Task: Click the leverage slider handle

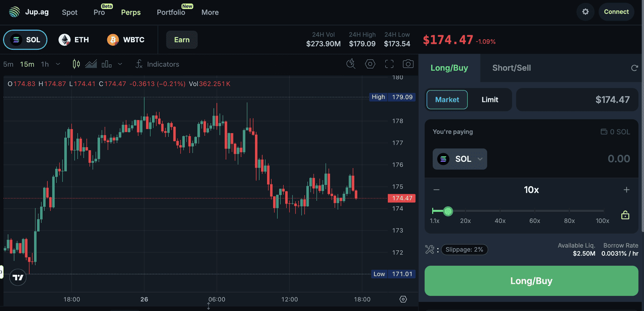Action: point(448,211)
